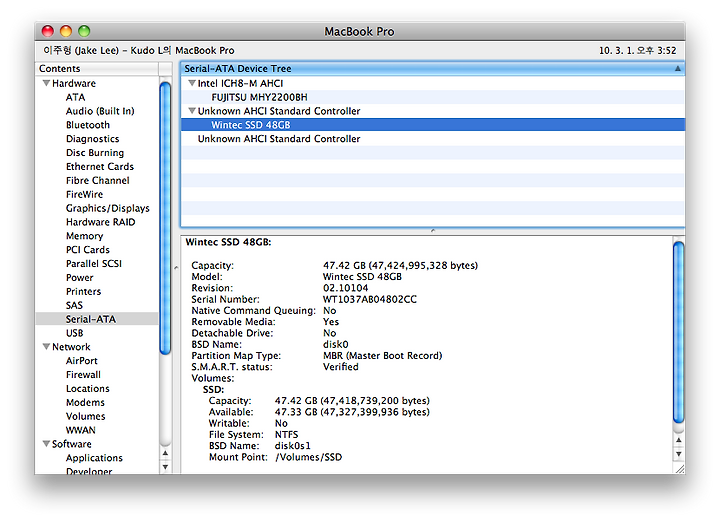Select SAS in the sidebar
Viewport: 720px width, 522px height.
[x=74, y=305]
